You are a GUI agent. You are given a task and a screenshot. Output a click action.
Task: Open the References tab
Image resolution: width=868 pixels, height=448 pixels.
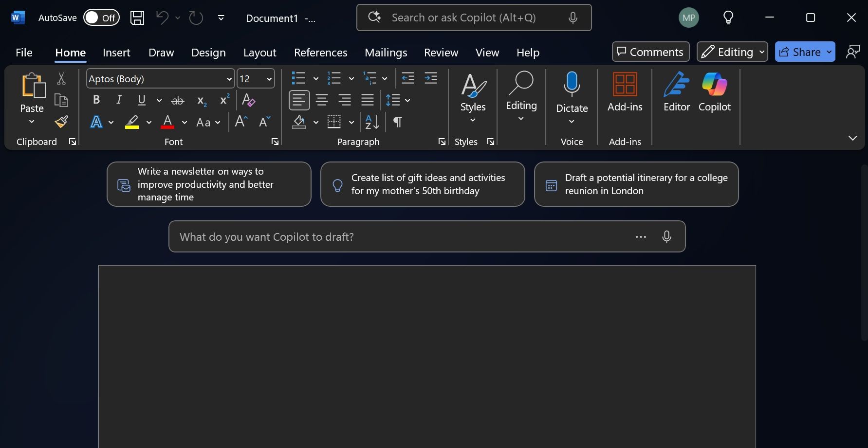(320, 53)
